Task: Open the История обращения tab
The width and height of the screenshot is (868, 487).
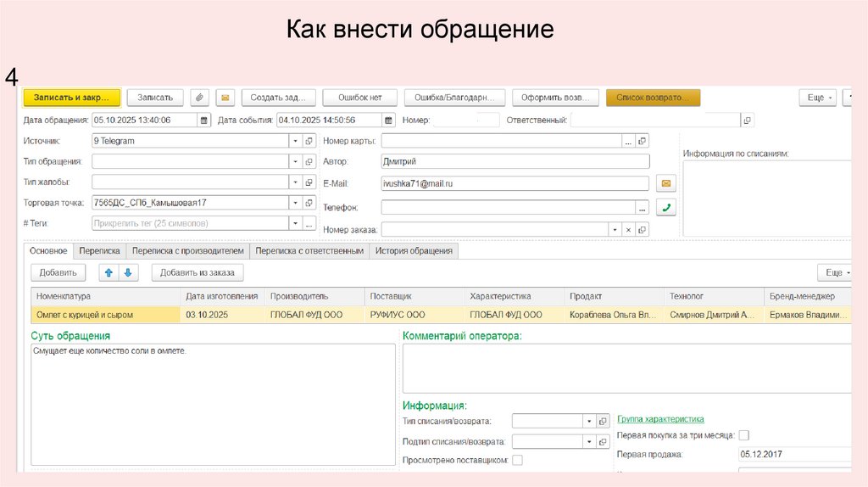Action: pyautogui.click(x=415, y=251)
